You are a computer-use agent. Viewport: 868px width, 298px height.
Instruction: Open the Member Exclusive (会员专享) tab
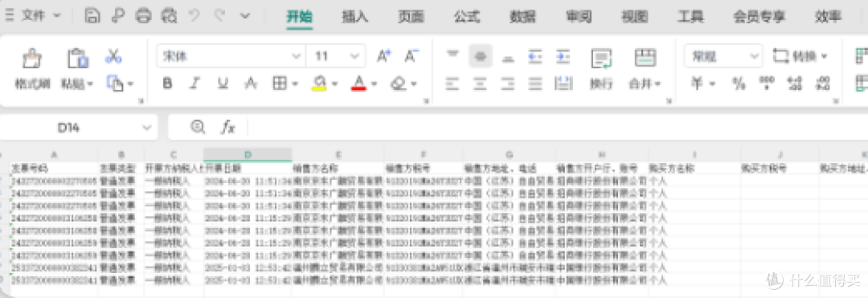(759, 16)
